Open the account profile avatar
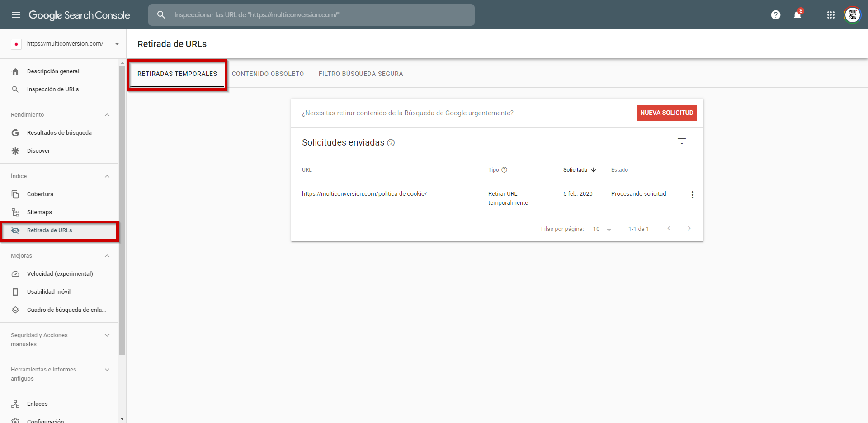 coord(853,15)
